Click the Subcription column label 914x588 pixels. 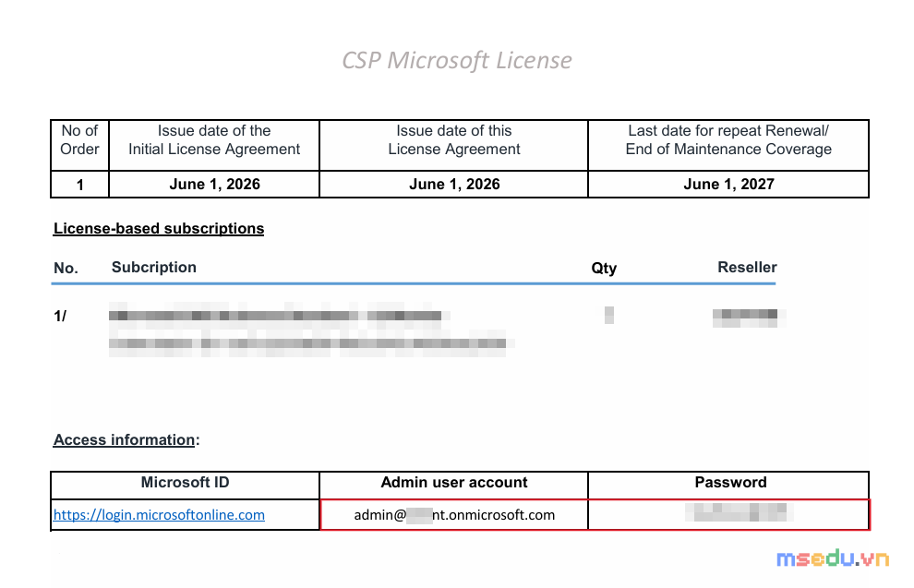point(154,268)
